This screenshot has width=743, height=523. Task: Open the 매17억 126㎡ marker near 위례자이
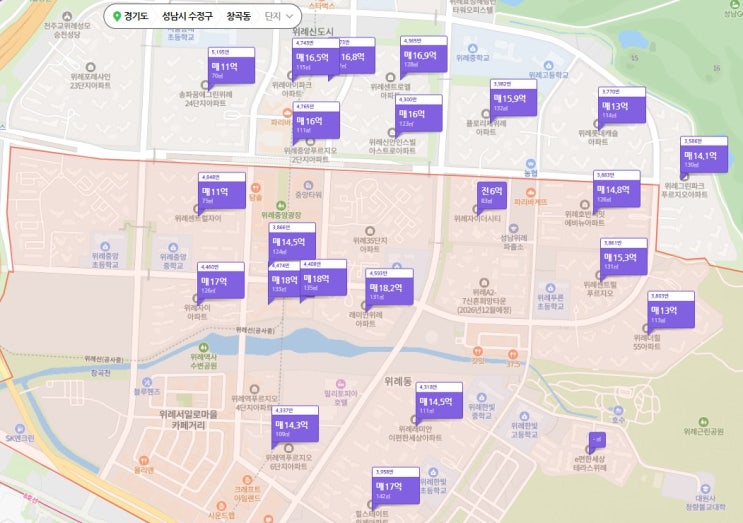tap(221, 281)
